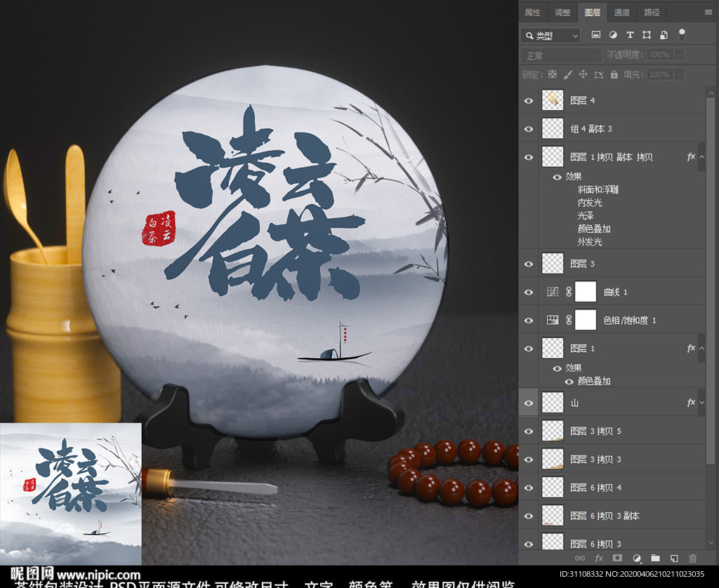Filter for smart object layers icon
Screen dimensions: 719x588
click(x=664, y=35)
